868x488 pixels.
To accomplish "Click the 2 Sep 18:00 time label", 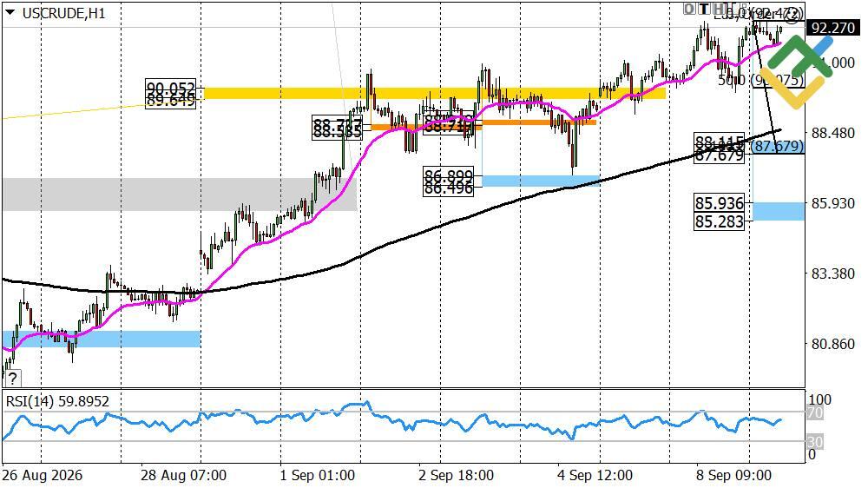I will (x=457, y=475).
